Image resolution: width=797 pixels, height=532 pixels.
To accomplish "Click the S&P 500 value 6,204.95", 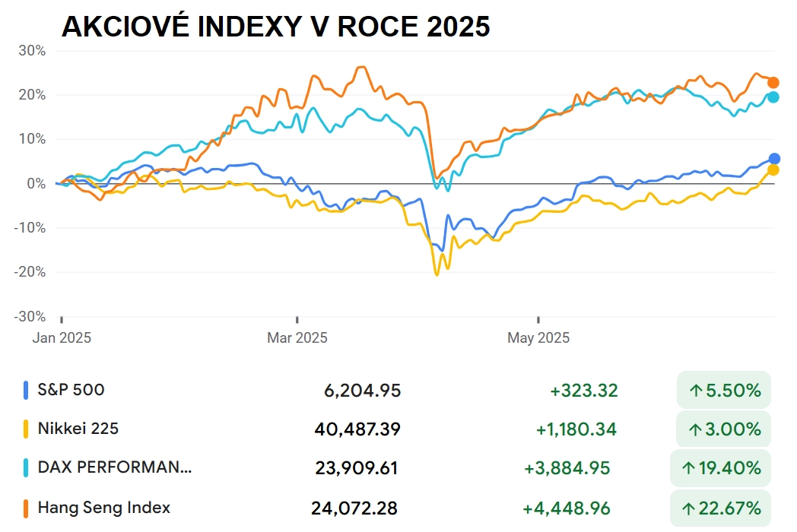I will 363,390.
